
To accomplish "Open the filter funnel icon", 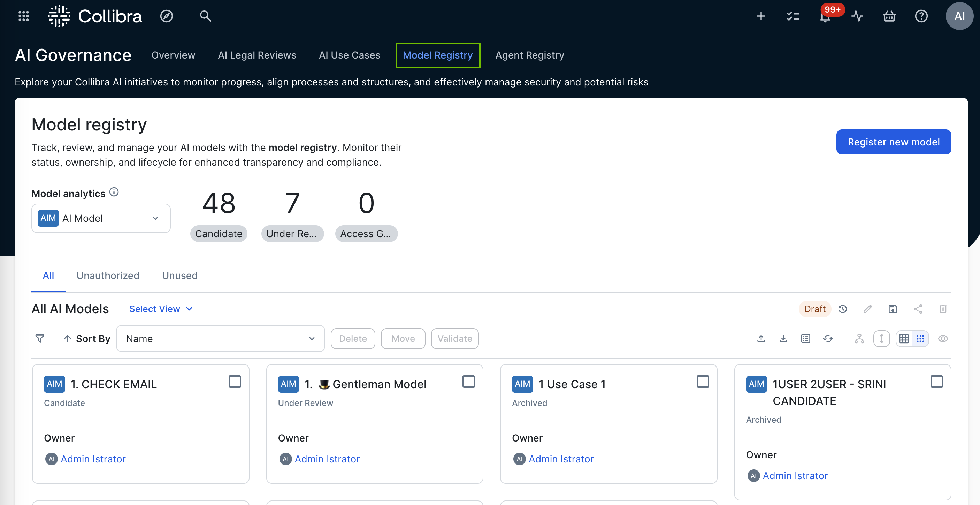I will [40, 339].
